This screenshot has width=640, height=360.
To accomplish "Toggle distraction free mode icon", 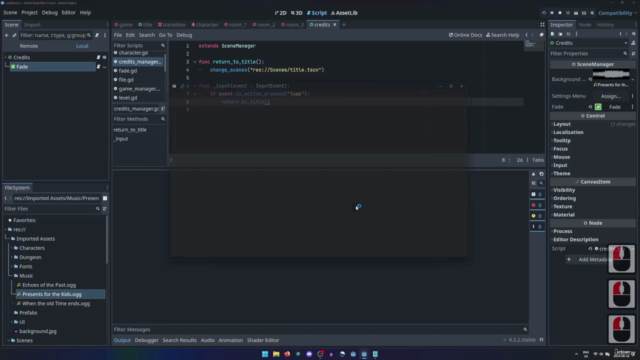I will [542, 25].
